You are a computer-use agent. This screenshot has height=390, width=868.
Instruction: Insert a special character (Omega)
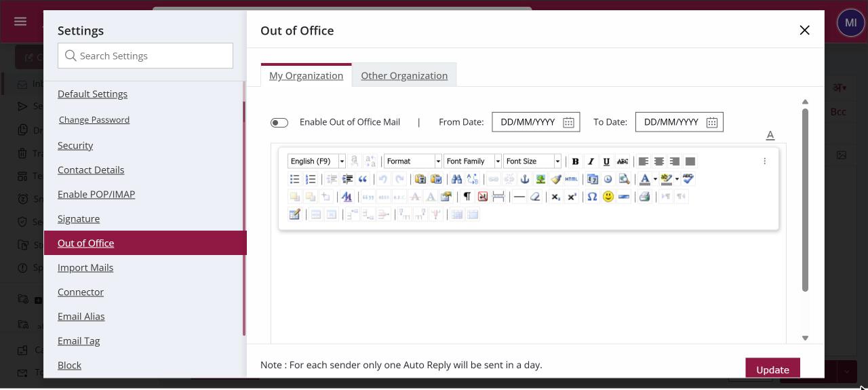592,197
